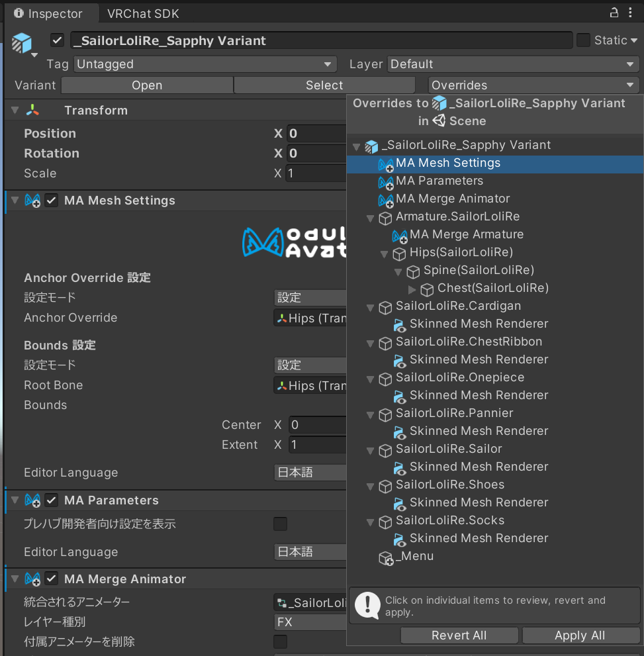Select MA Mesh Settings override entry
The width and height of the screenshot is (644, 656).
[494, 164]
